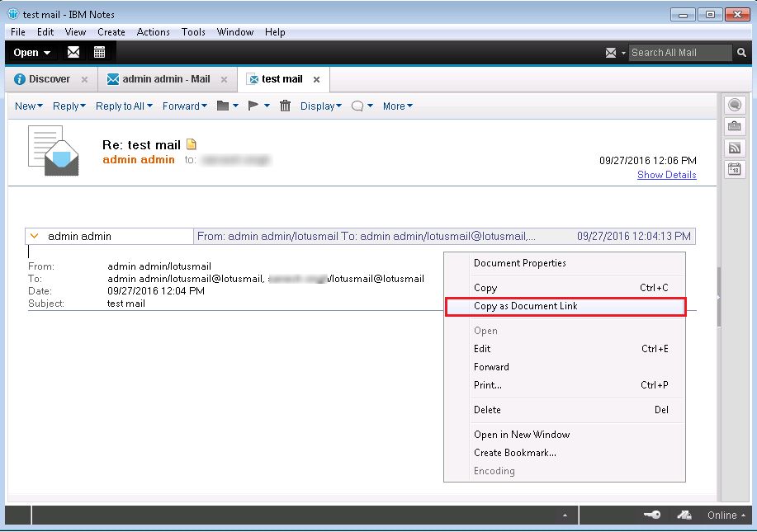Open the Forward dropdown menu
This screenshot has width=757, height=532.
pyautogui.click(x=185, y=106)
